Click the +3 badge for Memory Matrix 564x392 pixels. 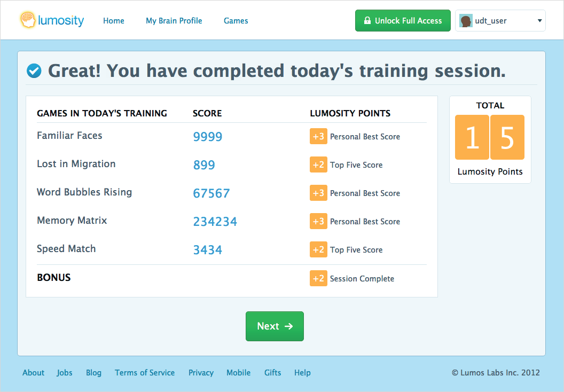pyautogui.click(x=318, y=221)
